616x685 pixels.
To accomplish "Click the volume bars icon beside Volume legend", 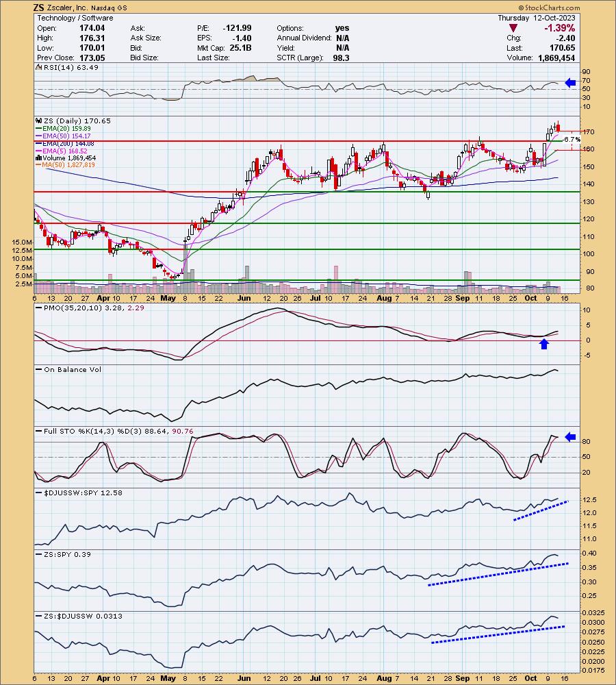I will pyautogui.click(x=38, y=158).
